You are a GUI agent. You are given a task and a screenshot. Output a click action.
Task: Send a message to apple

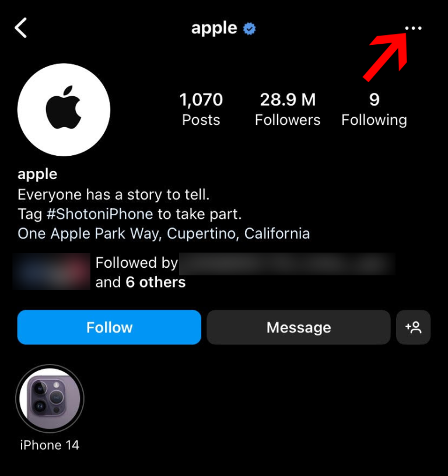299,327
